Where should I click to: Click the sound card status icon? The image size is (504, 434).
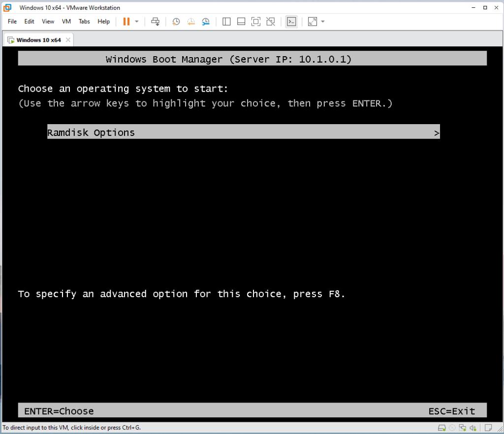point(473,427)
